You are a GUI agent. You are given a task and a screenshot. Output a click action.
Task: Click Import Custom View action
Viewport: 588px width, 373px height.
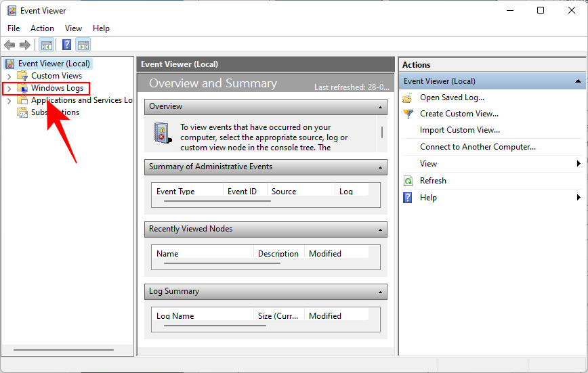459,130
